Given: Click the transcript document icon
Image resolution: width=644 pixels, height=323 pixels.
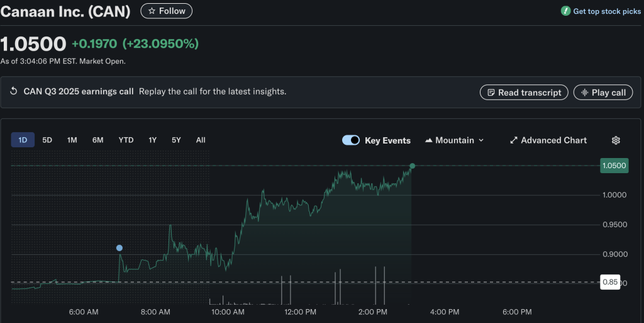Looking at the screenshot, I should [x=491, y=93].
